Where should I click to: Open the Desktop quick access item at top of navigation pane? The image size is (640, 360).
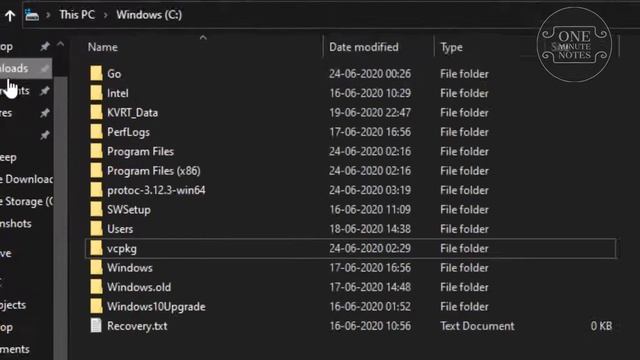(6, 47)
